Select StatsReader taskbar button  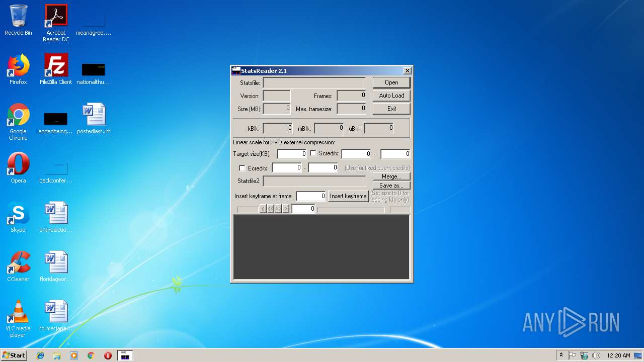tap(125, 355)
